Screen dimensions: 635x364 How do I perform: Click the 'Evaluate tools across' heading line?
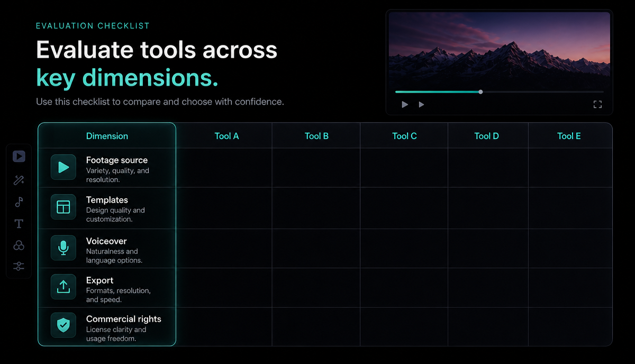(157, 50)
